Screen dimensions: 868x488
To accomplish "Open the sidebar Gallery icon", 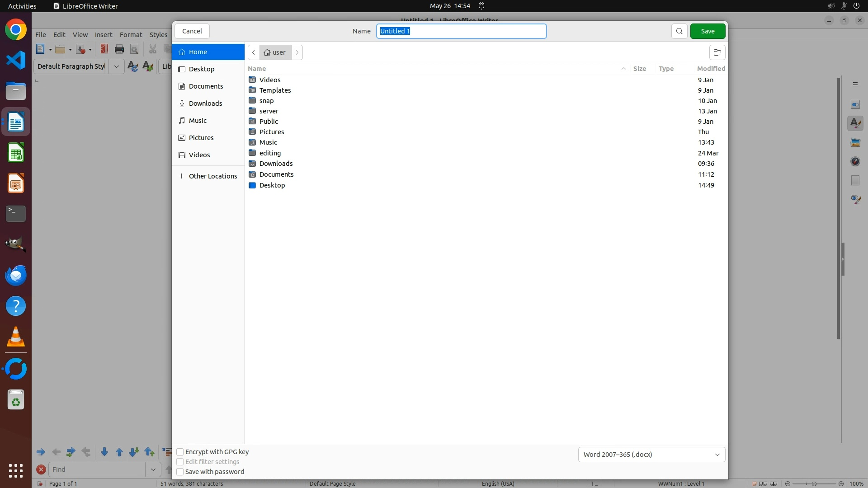I will (x=855, y=143).
